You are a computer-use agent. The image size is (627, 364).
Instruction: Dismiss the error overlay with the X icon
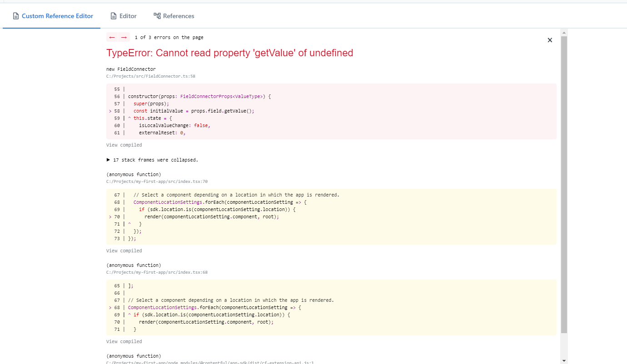tap(550, 40)
